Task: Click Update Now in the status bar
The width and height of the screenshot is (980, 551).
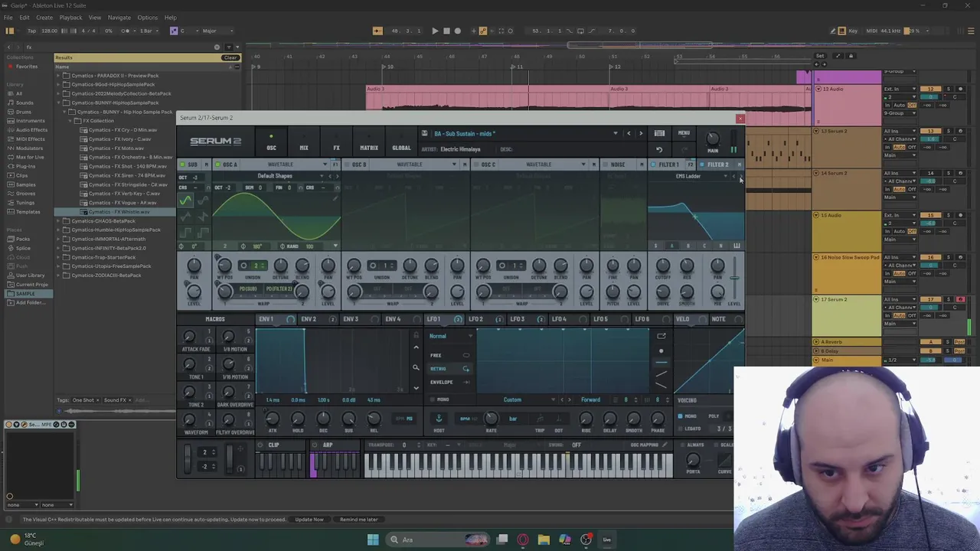Action: click(x=309, y=520)
